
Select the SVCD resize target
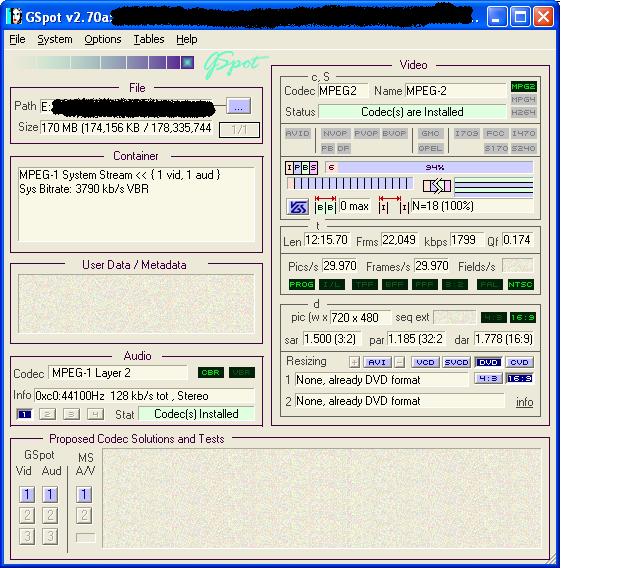457,362
